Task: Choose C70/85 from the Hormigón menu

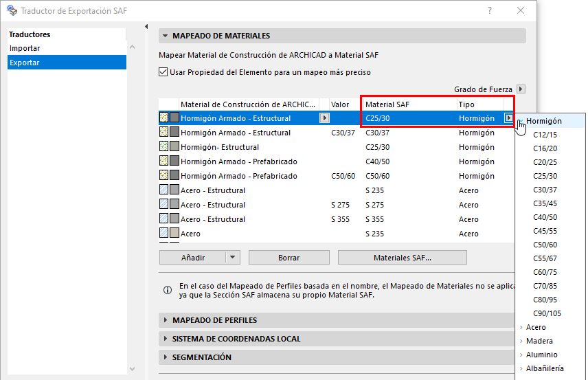Action: [545, 287]
